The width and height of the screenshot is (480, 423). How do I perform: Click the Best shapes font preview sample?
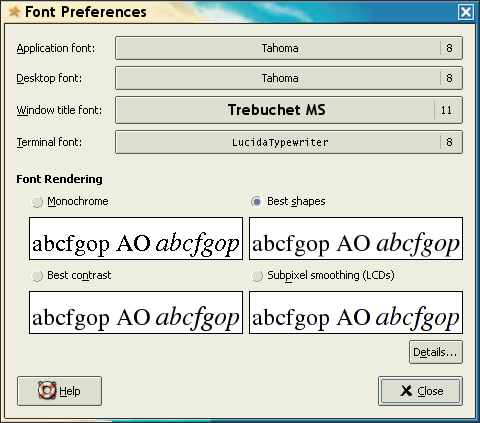pyautogui.click(x=356, y=238)
